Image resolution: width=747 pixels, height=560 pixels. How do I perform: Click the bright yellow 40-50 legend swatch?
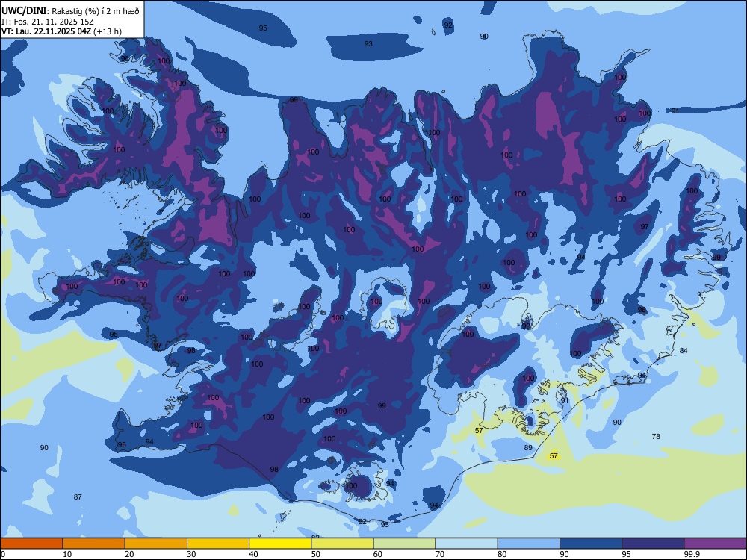tap(280, 544)
